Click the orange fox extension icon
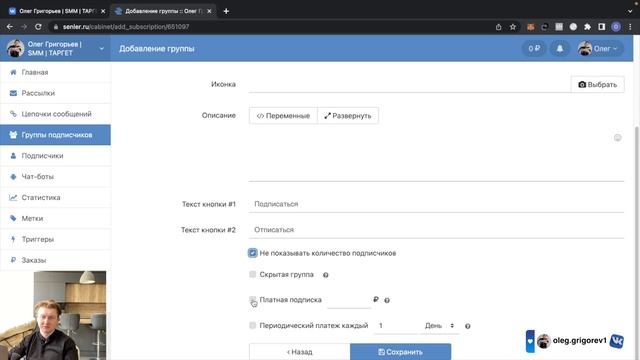640x360 pixels. click(531, 27)
